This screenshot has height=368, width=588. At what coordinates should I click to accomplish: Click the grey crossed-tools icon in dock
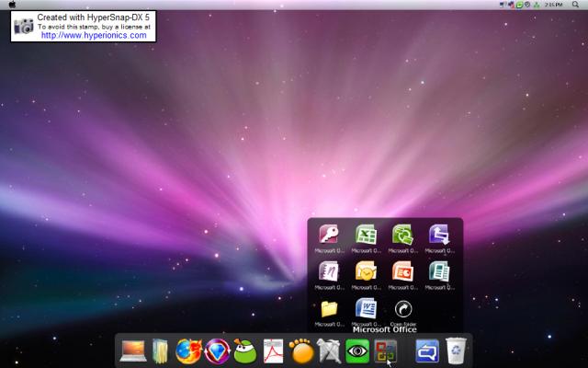click(329, 351)
